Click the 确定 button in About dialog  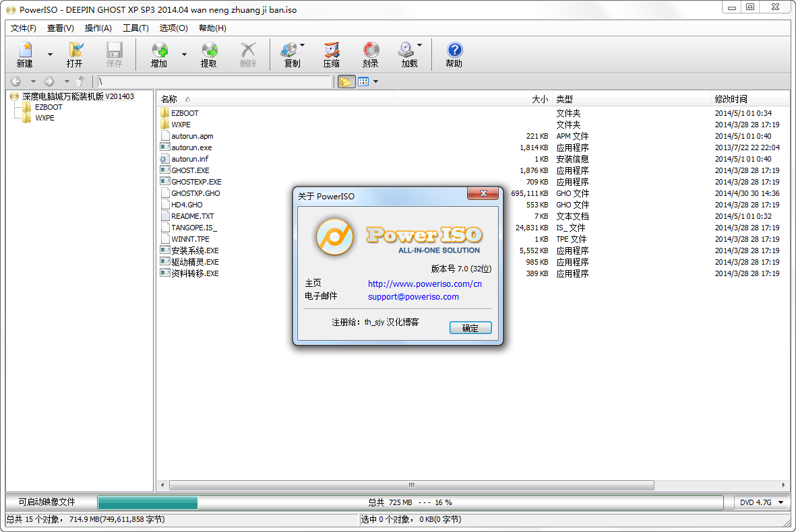[470, 328]
